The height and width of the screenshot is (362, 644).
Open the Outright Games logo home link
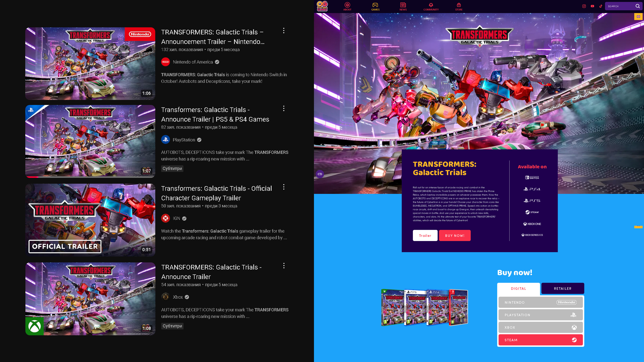[322, 6]
